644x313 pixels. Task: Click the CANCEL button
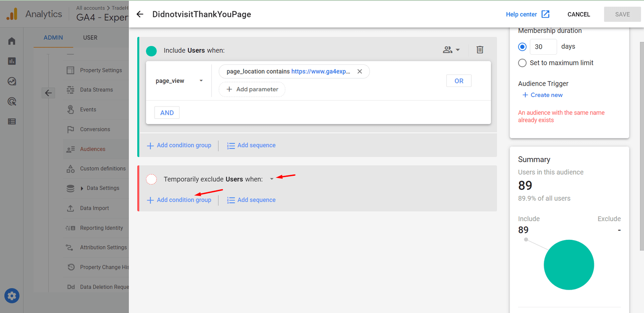(579, 14)
